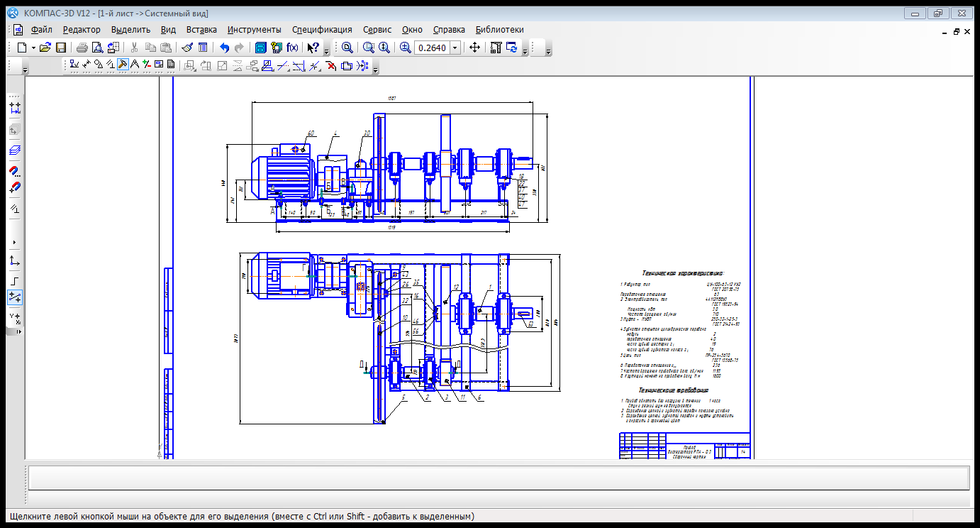
Task: Print the drawing using the printer icon
Action: coord(82,48)
